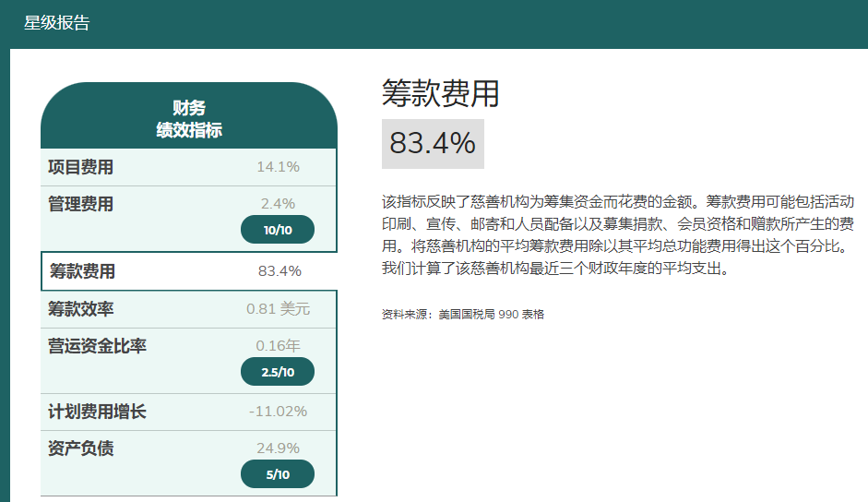Switch to the 营运资金比率 metric
The width and height of the screenshot is (868, 502).
coord(97,346)
